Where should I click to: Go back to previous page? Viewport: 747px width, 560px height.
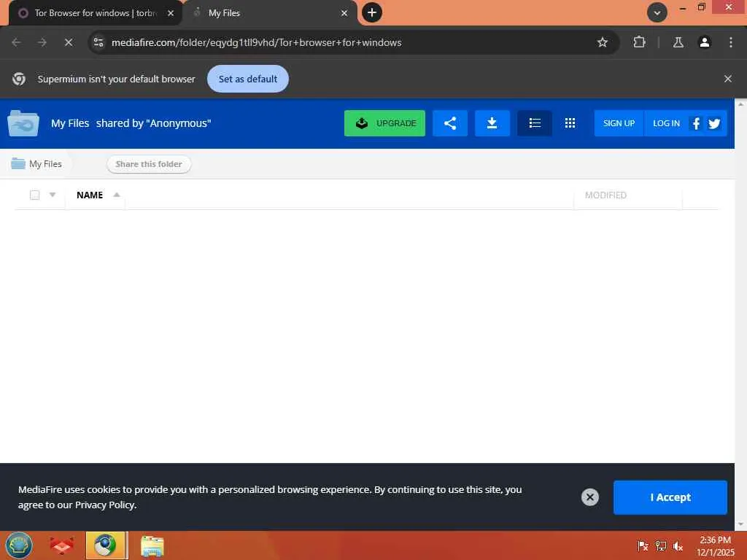click(x=16, y=42)
